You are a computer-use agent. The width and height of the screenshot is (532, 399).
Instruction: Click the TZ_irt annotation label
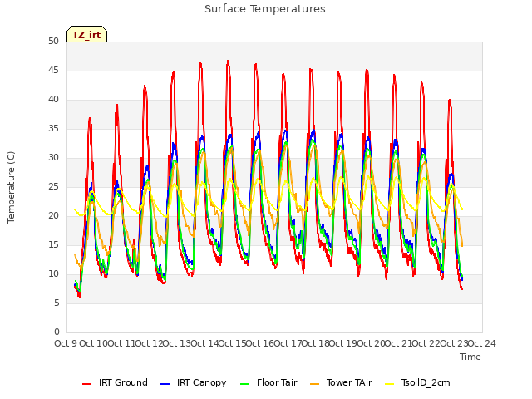86,35
